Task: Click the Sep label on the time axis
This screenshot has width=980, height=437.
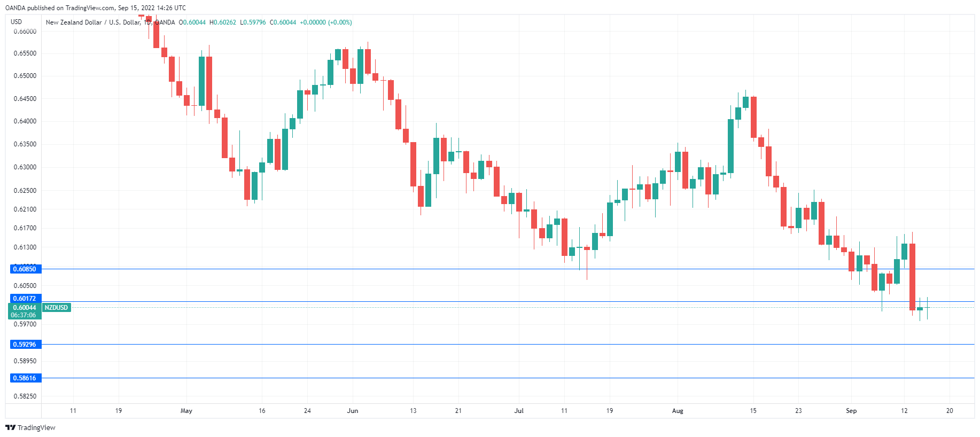Action: pos(851,411)
